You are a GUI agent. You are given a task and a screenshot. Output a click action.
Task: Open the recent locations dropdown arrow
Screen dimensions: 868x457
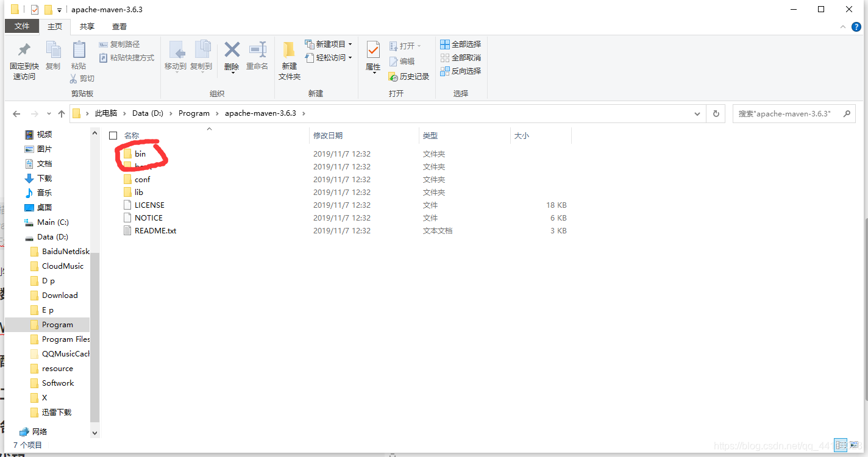[x=50, y=115]
